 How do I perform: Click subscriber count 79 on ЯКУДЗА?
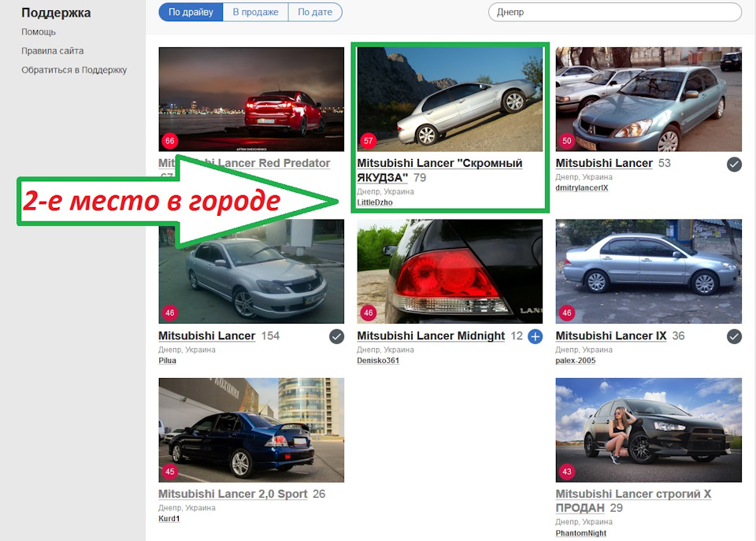point(420,177)
